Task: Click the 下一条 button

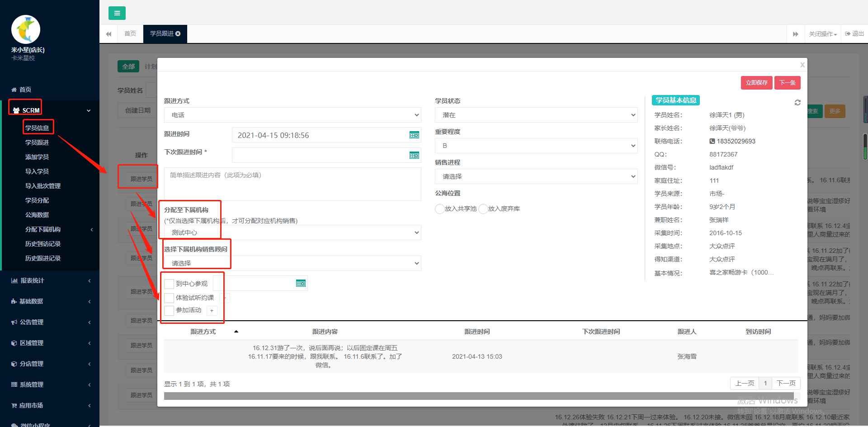Action: pos(787,83)
